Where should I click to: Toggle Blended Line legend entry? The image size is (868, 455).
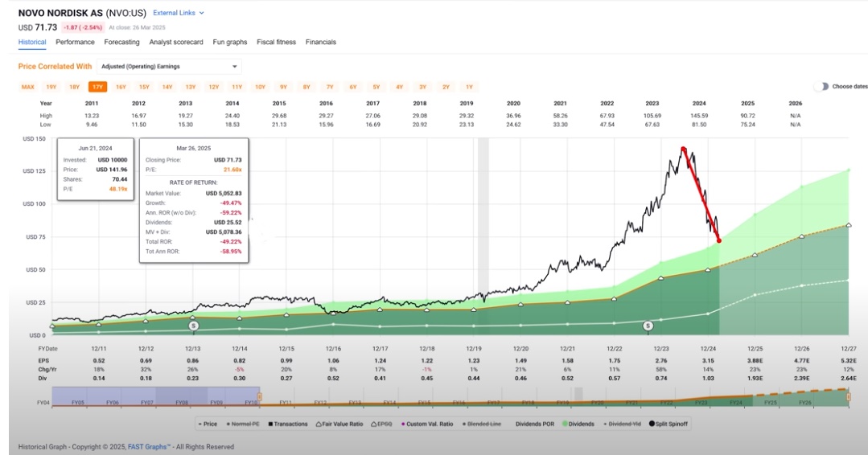coord(482,424)
